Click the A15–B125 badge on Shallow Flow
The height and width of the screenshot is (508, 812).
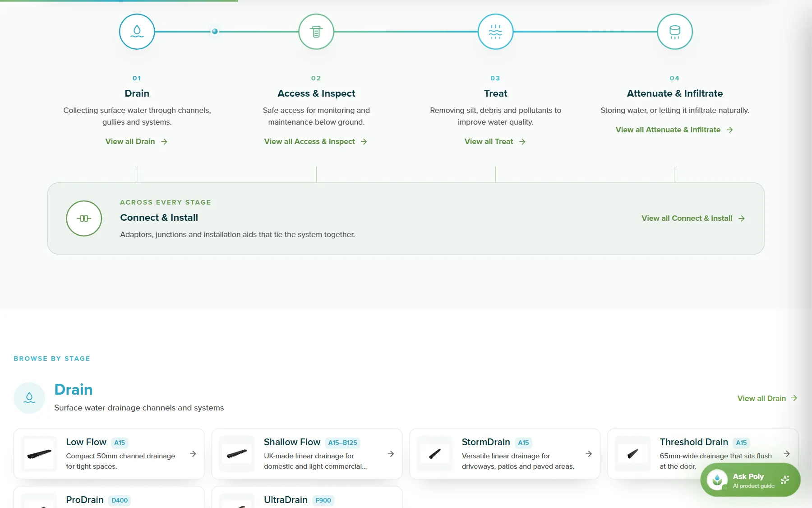[342, 443]
